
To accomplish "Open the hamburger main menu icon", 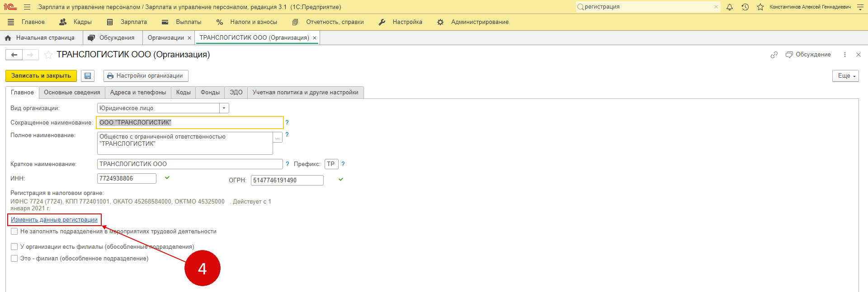I will click(x=27, y=7).
